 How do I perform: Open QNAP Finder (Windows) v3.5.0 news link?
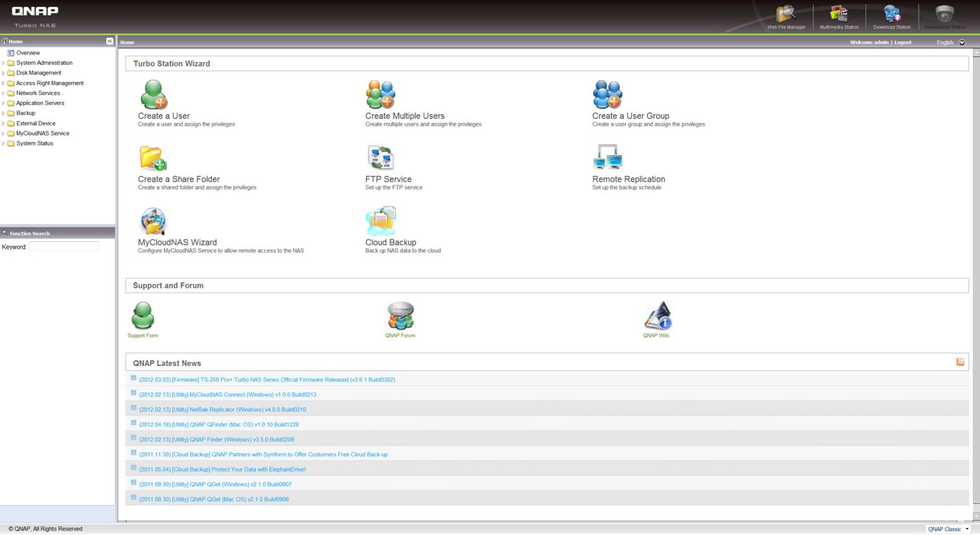217,439
